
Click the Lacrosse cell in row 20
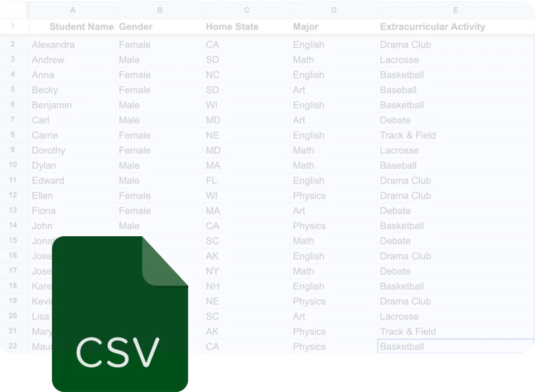(456, 316)
